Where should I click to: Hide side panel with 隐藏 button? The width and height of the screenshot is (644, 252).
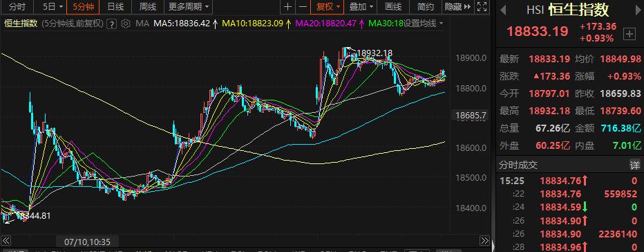click(457, 7)
